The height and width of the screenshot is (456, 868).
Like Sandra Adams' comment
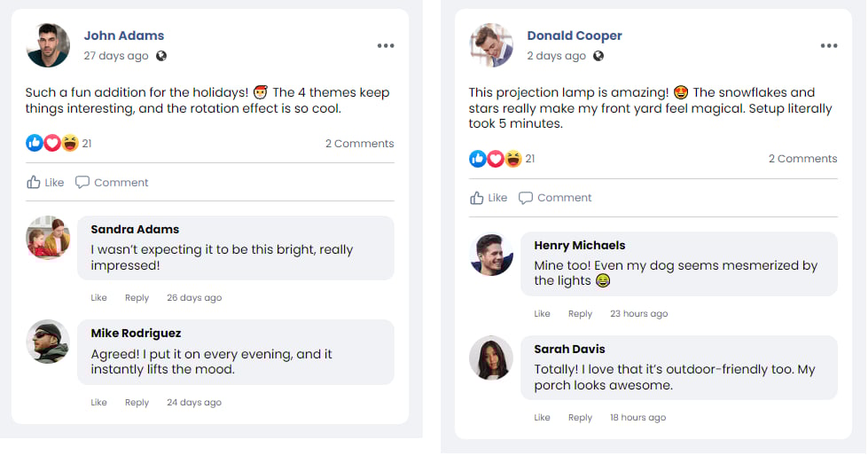click(98, 298)
